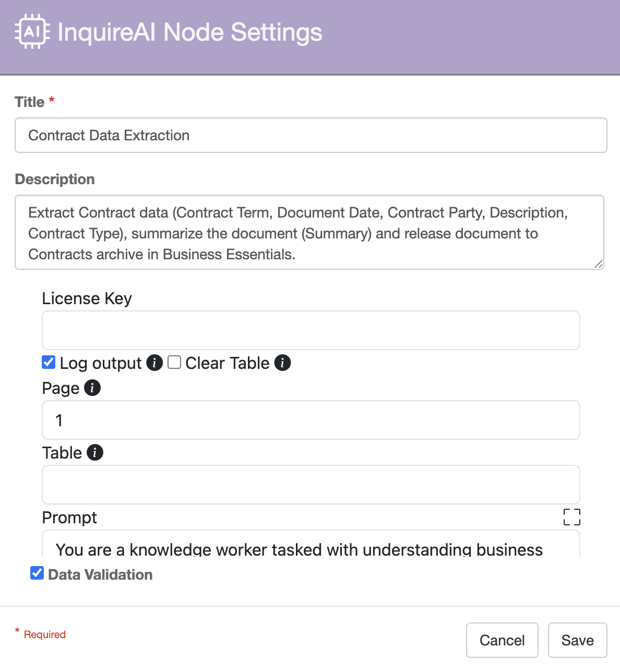Uncheck the Data Validation checkbox
The image size is (620, 672).
37,573
